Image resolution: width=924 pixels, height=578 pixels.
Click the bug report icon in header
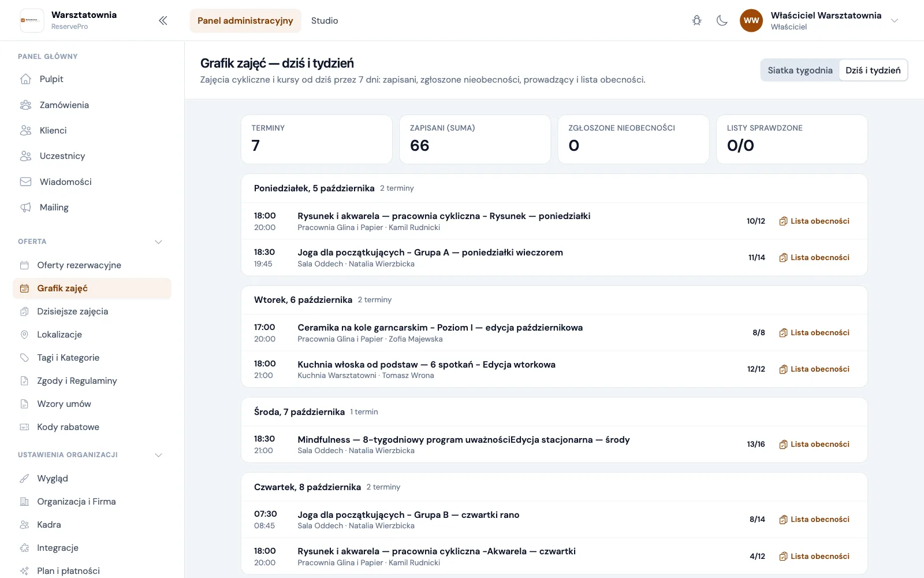coord(697,21)
